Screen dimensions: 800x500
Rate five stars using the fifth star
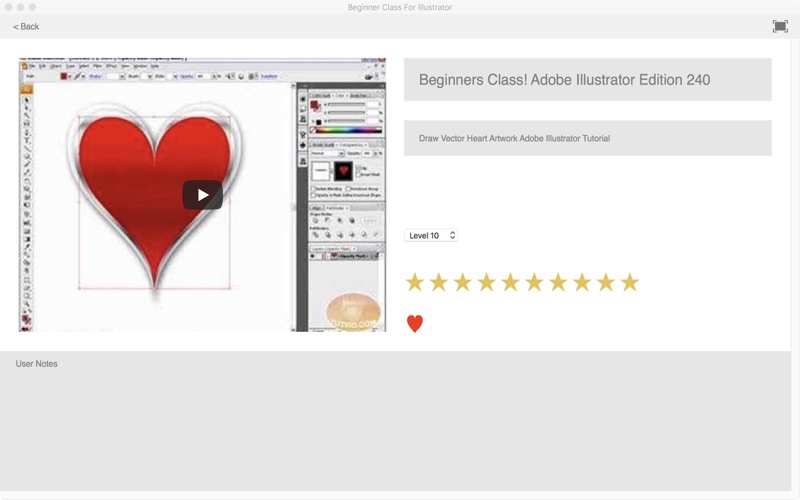click(511, 282)
